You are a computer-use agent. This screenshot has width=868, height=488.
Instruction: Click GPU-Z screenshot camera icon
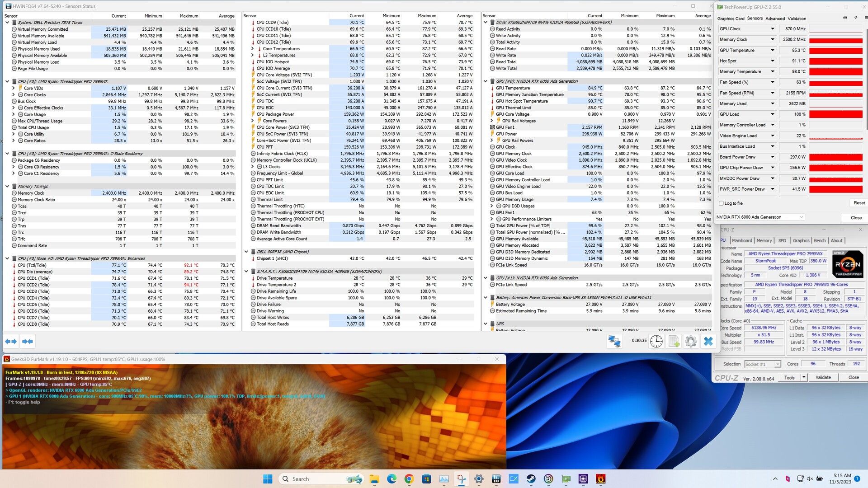[845, 18]
